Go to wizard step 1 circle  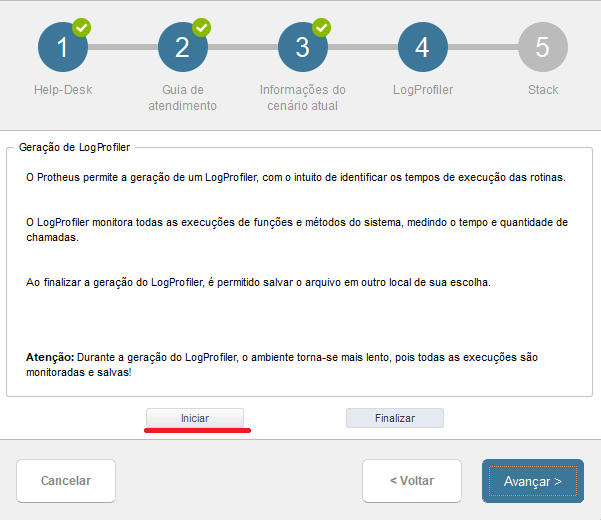point(63,47)
